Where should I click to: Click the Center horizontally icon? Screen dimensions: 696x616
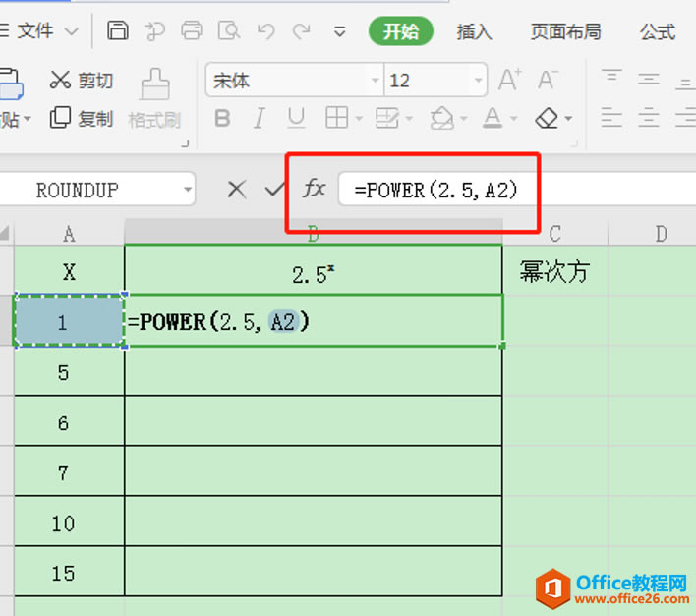(x=649, y=119)
